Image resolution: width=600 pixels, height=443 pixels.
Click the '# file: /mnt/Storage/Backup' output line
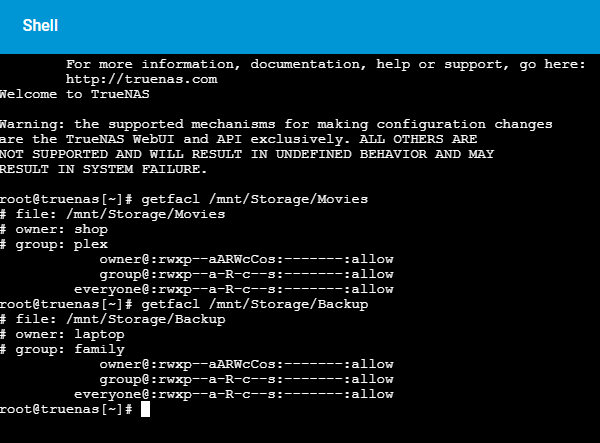tap(112, 319)
